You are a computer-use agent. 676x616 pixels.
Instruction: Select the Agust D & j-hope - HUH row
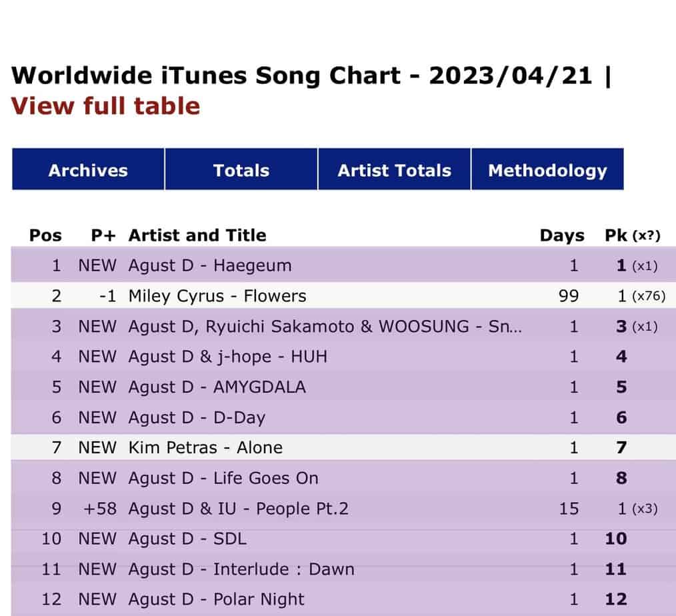tap(228, 357)
